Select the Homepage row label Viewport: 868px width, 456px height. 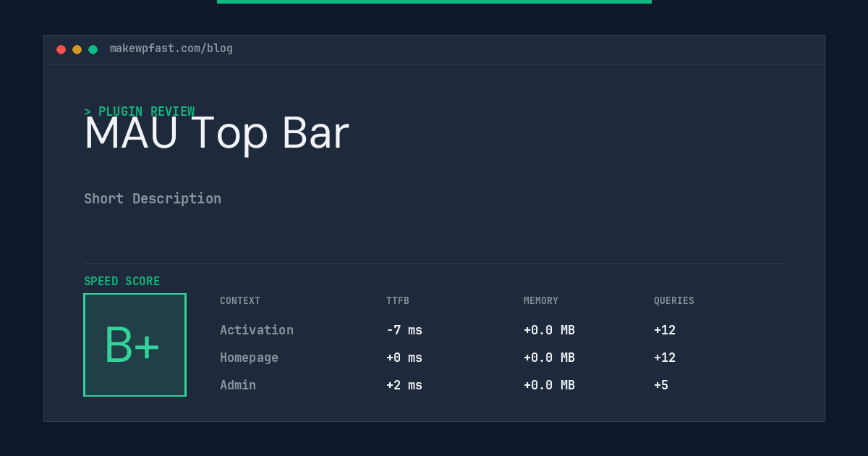pyautogui.click(x=249, y=358)
